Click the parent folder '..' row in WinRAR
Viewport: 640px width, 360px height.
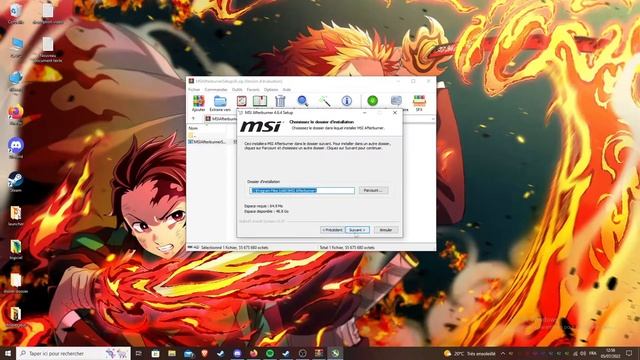pos(192,135)
